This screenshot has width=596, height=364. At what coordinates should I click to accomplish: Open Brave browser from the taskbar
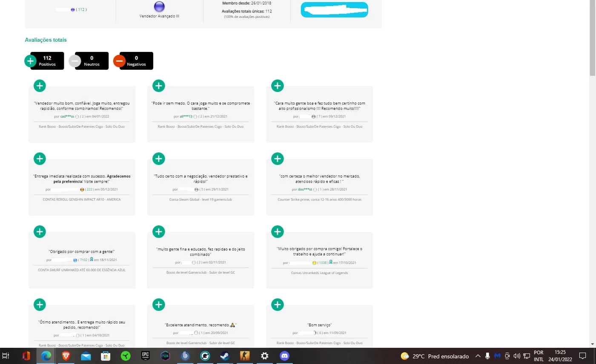coord(66,356)
